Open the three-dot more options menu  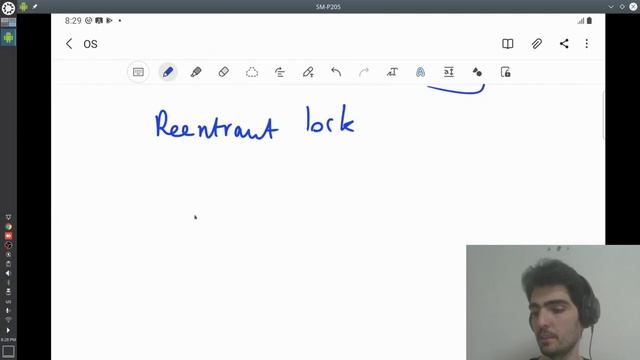tap(587, 44)
